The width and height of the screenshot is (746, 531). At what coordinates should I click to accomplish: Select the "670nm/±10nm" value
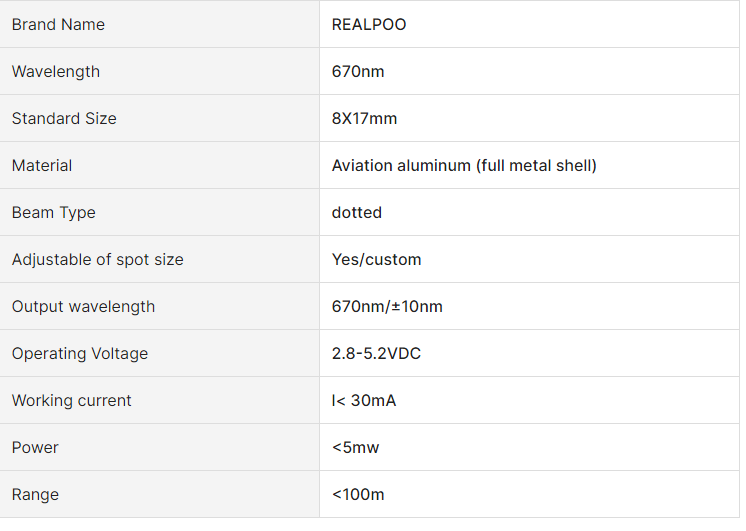387,306
